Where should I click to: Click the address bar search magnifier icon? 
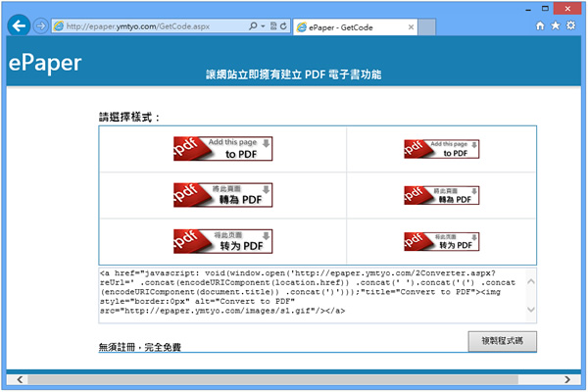[253, 25]
